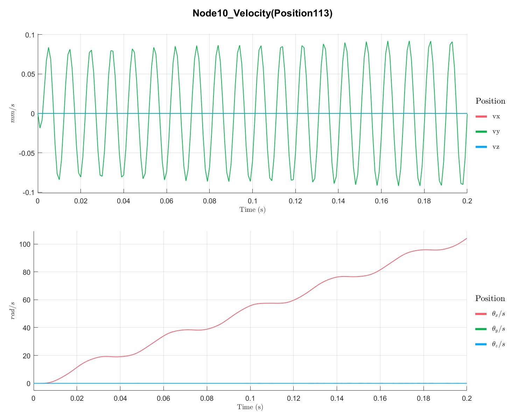
Task: Click the θx/s red legend line
Action: coord(481,314)
